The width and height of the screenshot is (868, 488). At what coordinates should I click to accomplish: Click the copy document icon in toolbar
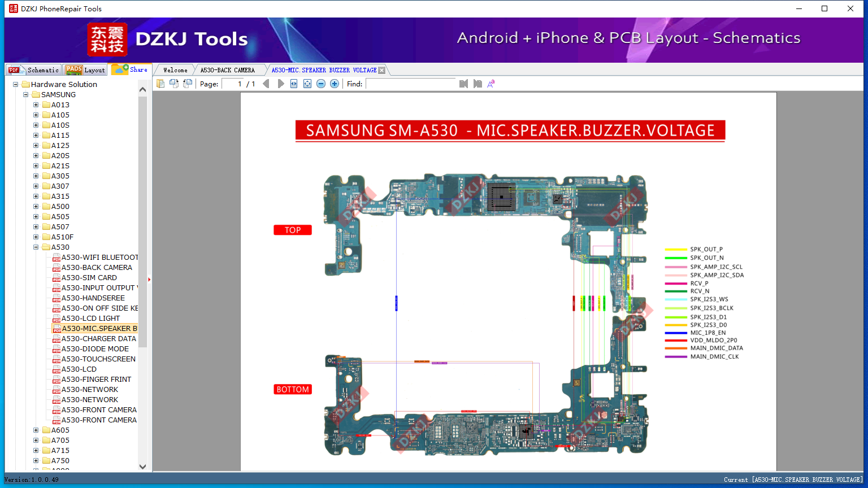(x=160, y=84)
